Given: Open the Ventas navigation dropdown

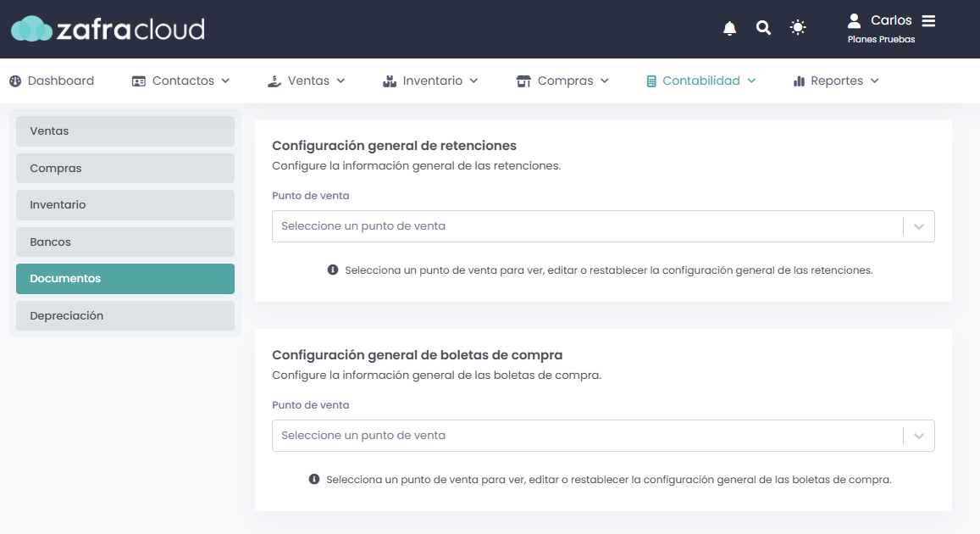Looking at the screenshot, I should coord(307,81).
